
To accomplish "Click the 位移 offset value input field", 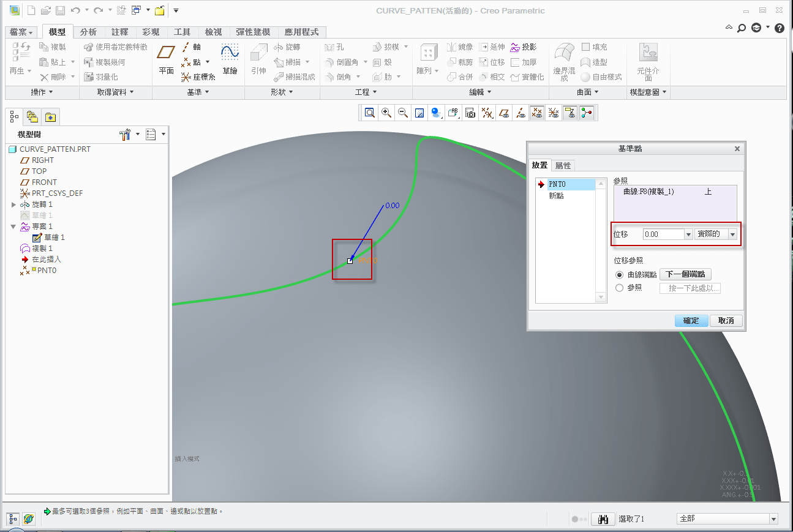I will pos(663,234).
